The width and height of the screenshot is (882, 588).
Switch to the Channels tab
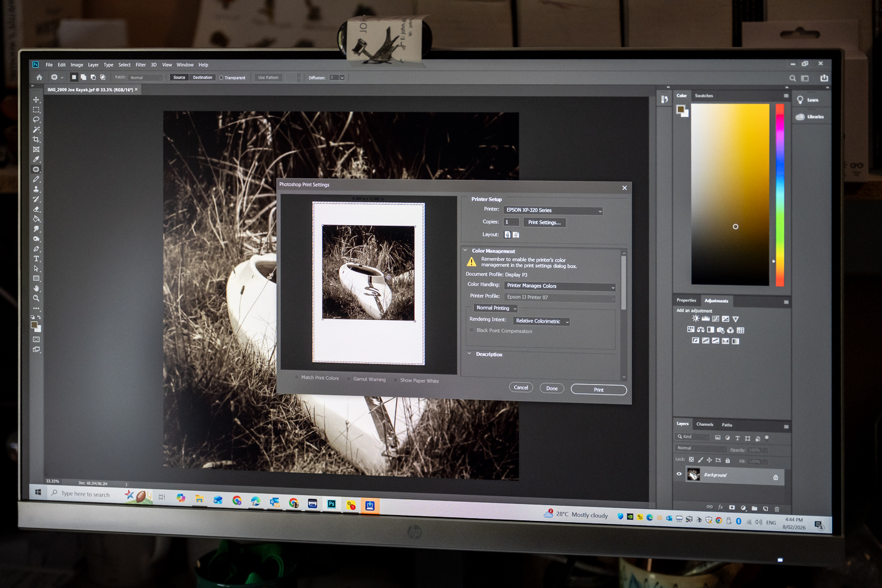[704, 425]
